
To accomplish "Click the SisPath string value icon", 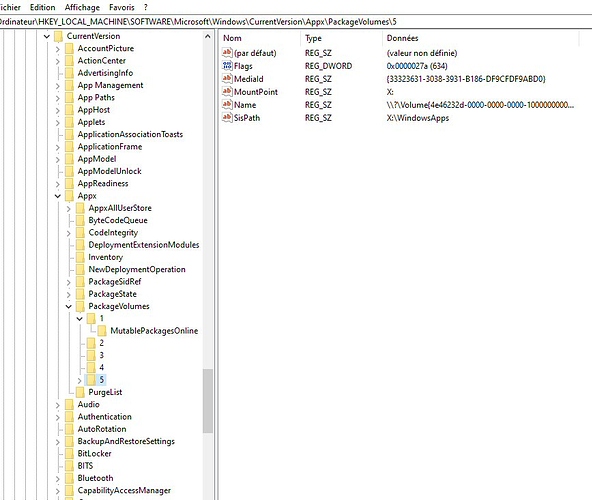I will (227, 117).
